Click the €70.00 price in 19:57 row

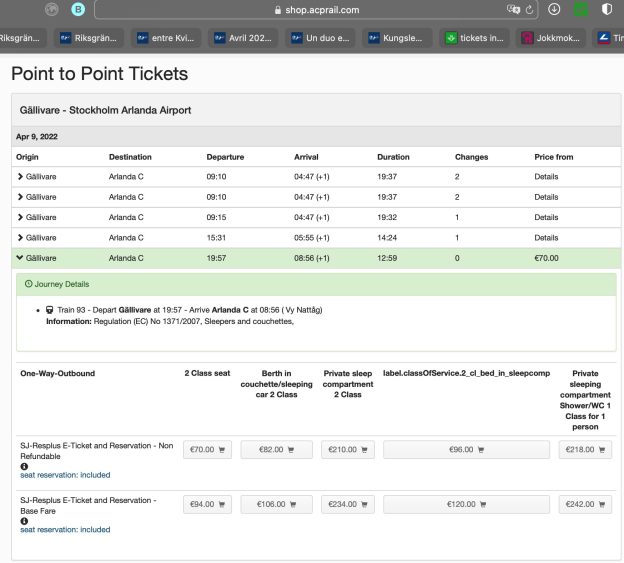(x=546, y=258)
